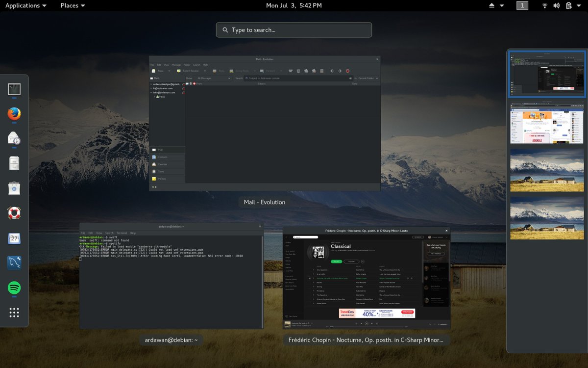Open Firefox from the dock
Viewport: 588px width, 368px height.
click(14, 114)
